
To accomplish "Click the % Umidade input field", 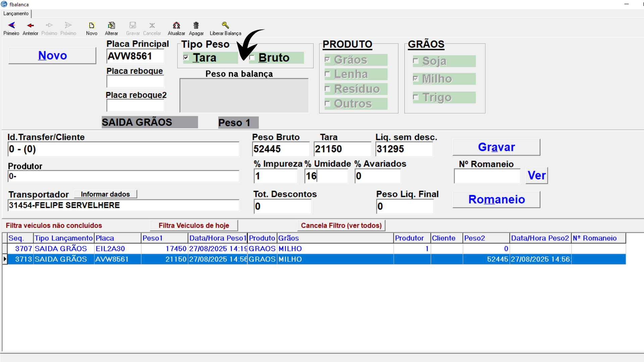I will (326, 176).
